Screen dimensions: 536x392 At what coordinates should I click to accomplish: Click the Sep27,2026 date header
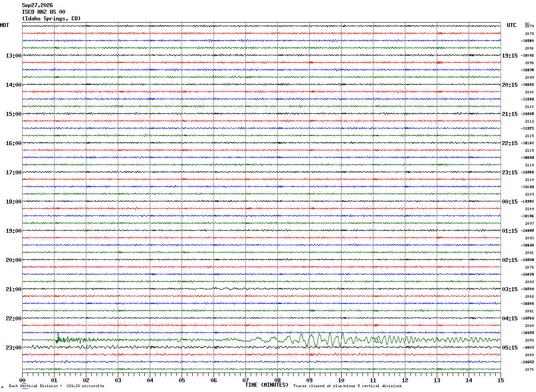tap(37, 5)
